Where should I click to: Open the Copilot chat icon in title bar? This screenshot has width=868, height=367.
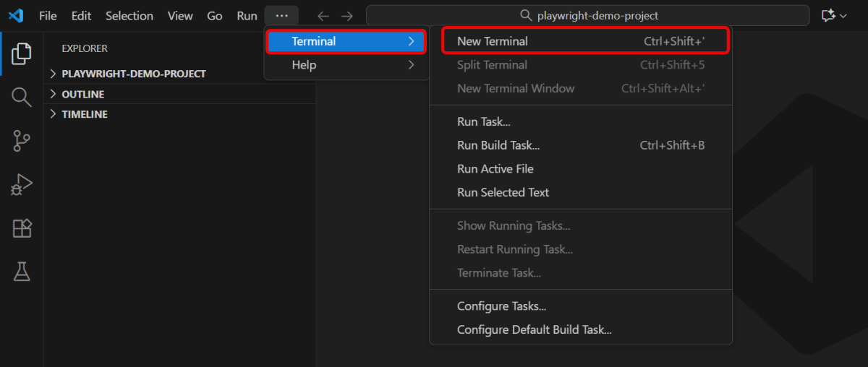(x=829, y=15)
